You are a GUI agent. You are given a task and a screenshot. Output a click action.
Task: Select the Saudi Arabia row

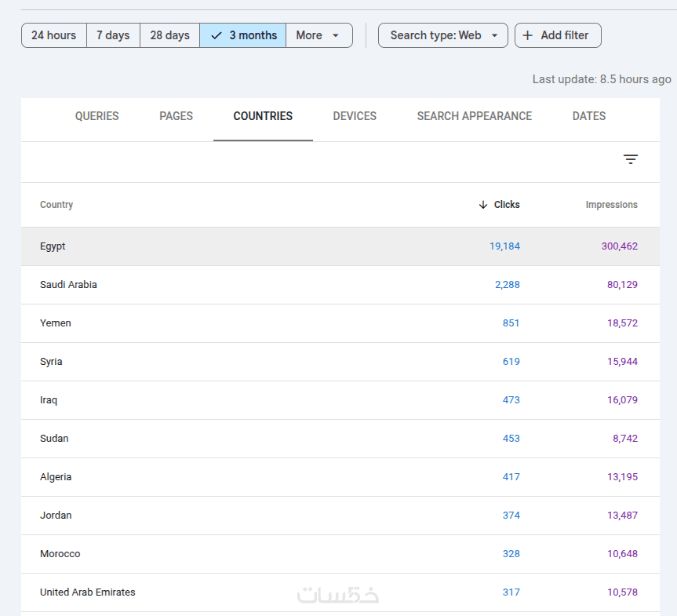[69, 285]
